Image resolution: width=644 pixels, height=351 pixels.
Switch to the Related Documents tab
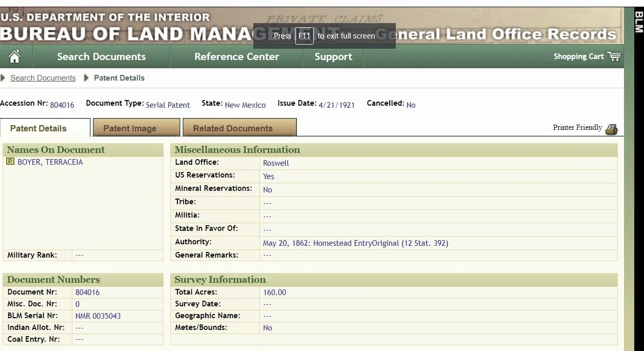point(239,128)
